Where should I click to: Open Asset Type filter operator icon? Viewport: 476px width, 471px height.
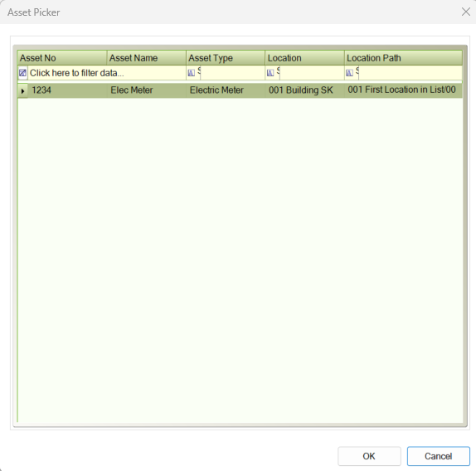pos(192,73)
